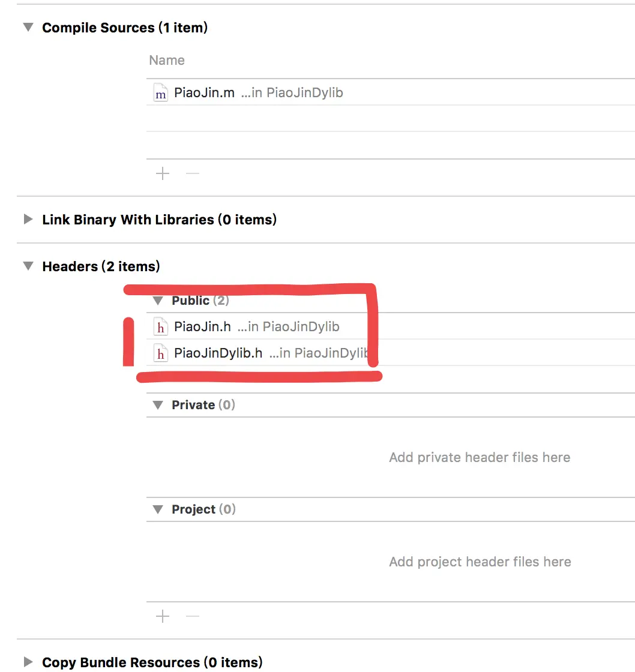Expand Link Binary With Libraries section

(x=28, y=220)
